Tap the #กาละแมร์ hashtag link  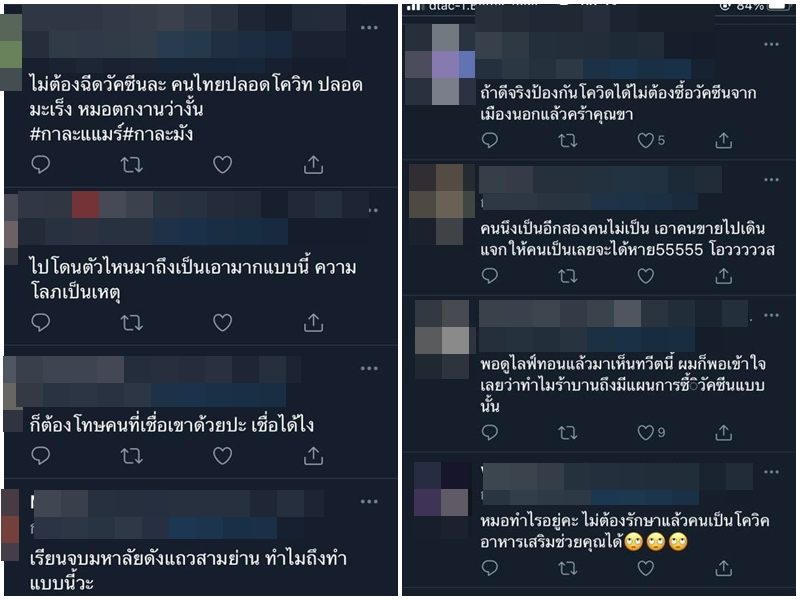pos(76,134)
